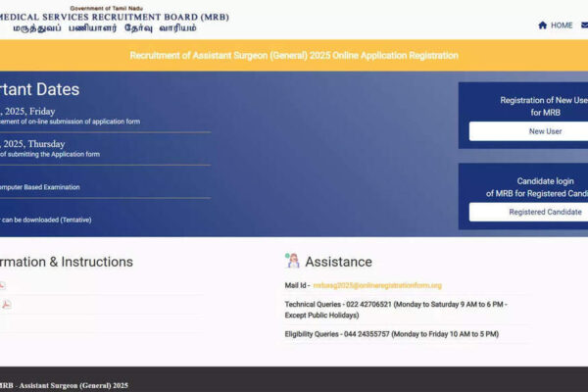Click the assistance mail ID email link

[x=377, y=285]
